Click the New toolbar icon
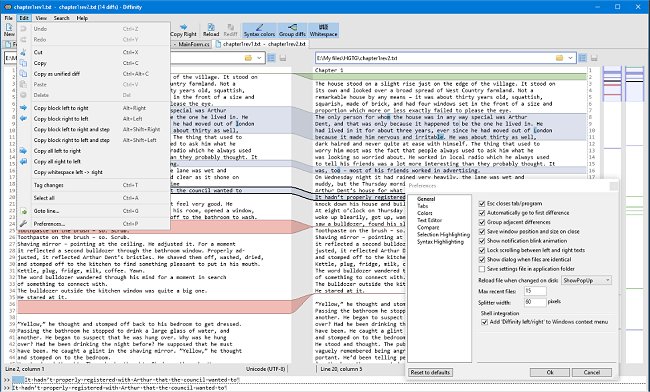 (x=9, y=30)
